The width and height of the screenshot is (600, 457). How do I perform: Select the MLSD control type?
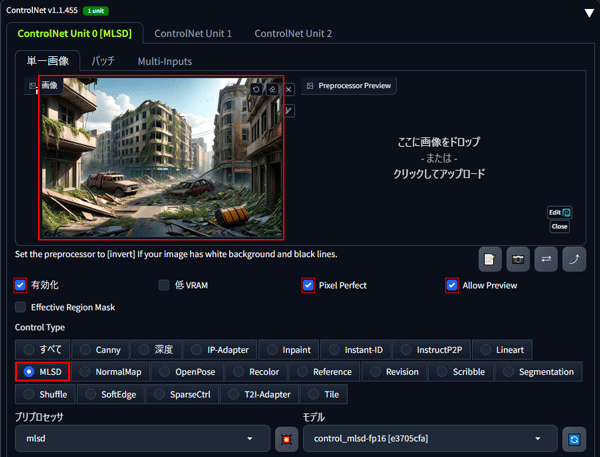(42, 372)
